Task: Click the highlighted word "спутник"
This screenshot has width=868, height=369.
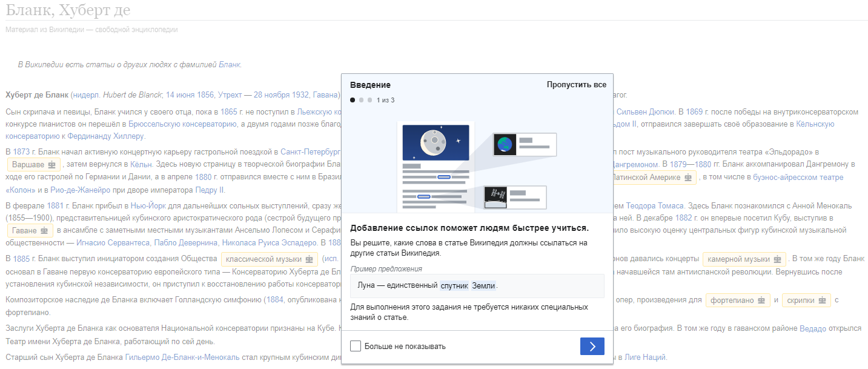Action: 455,285
